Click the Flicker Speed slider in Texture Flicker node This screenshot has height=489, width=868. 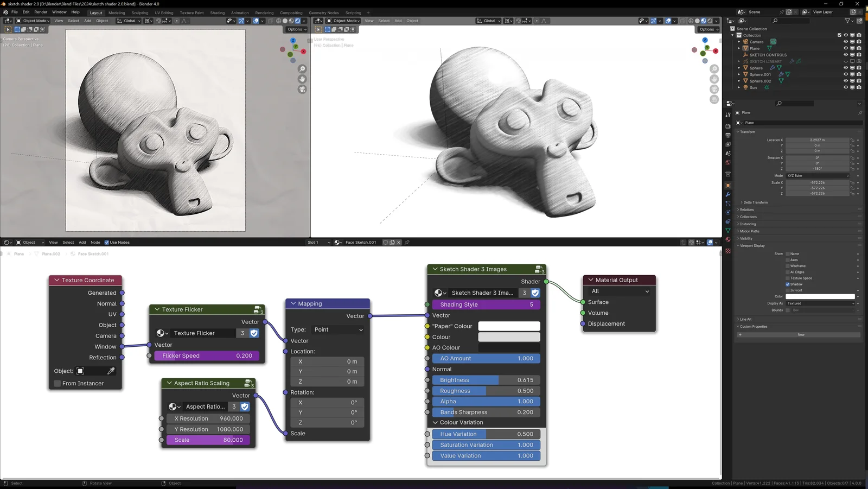206,355
